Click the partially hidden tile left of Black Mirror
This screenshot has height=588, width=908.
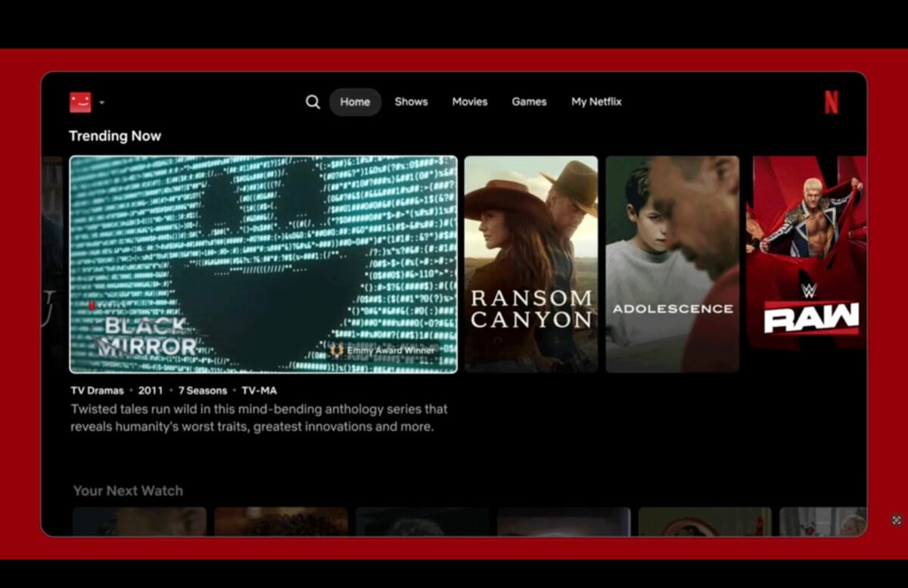(x=52, y=264)
